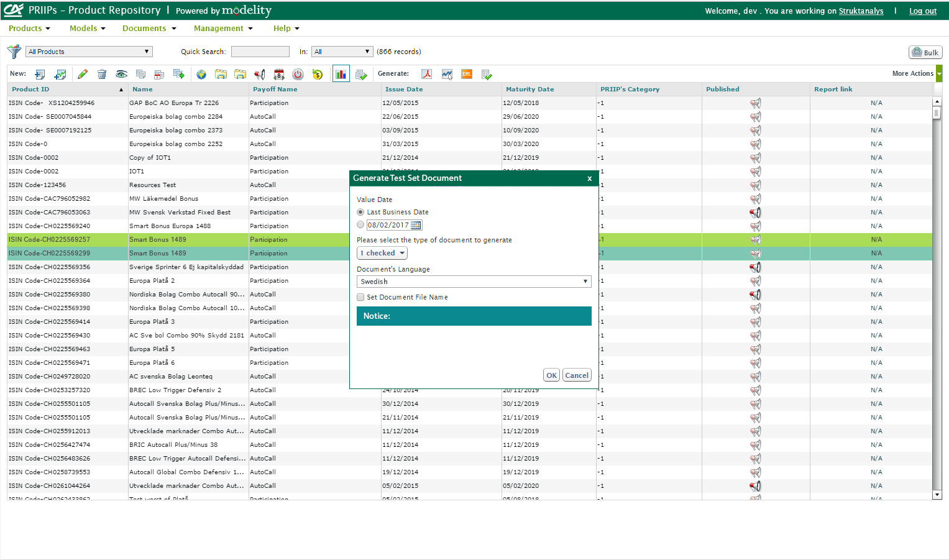Generate PDF document icon
The image size is (949, 560).
click(426, 74)
